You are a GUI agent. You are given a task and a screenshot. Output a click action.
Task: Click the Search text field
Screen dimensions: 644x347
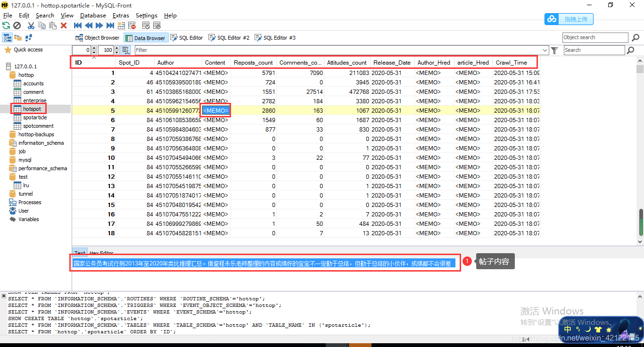594,50
